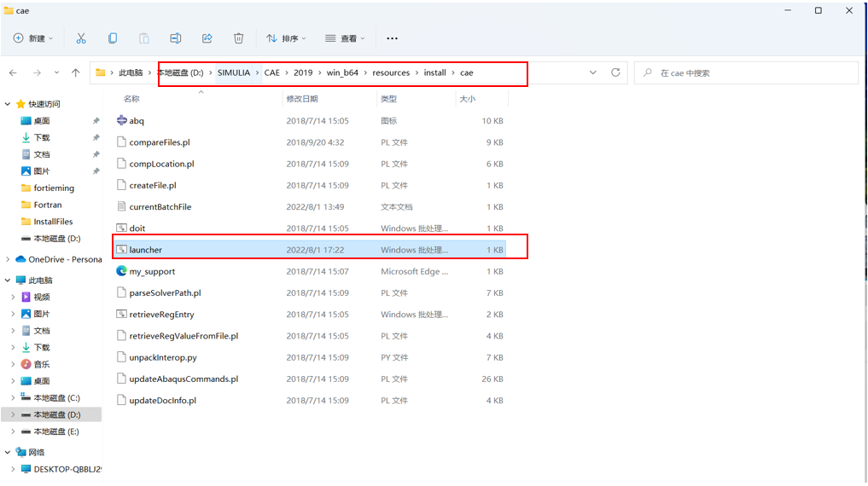Expand Local Disk (E:) in tree
868x486 pixels.
pyautogui.click(x=13, y=431)
